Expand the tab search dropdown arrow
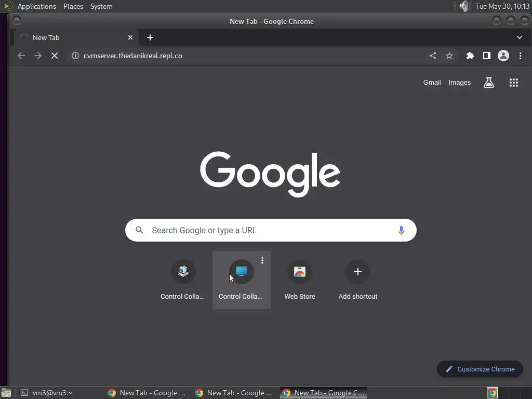The image size is (532, 399). [x=520, y=37]
